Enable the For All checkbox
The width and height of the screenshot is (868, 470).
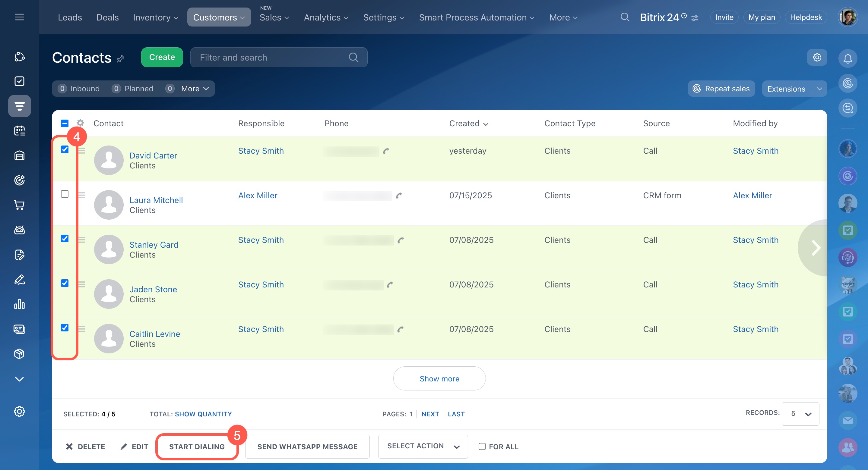tap(482, 446)
